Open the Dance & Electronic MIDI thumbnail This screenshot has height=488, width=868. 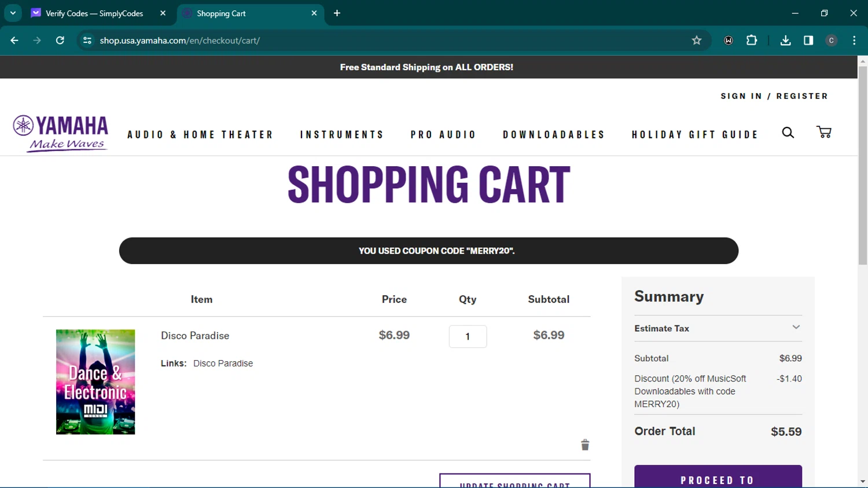tap(95, 382)
